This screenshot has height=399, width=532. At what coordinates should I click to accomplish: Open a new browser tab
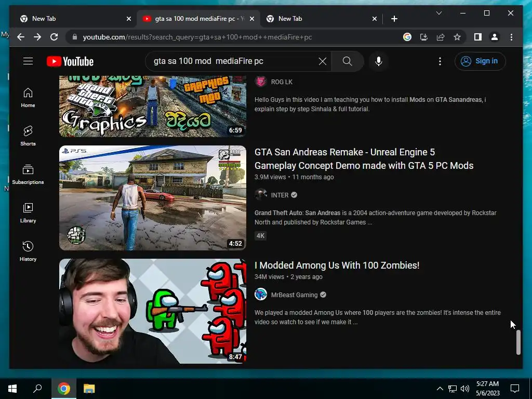click(x=394, y=19)
